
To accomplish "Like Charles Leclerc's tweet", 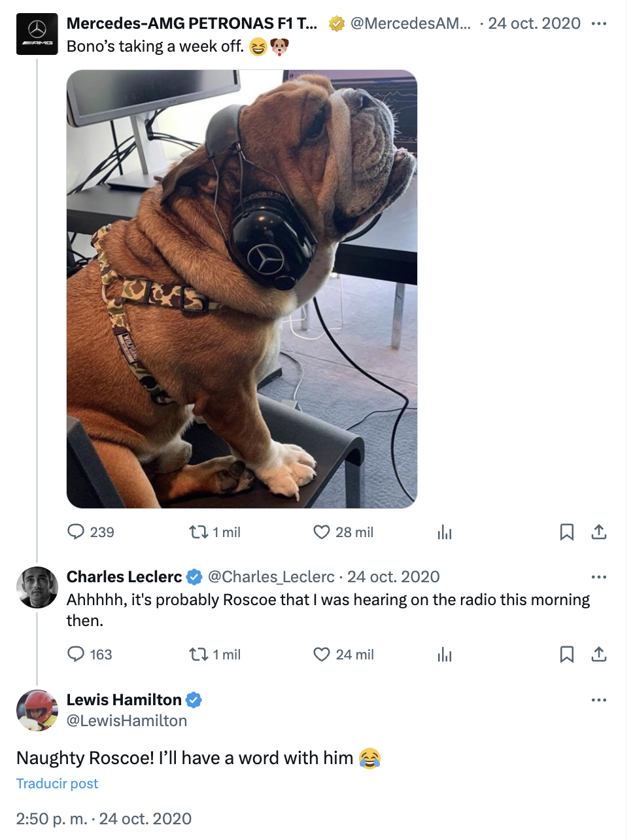I will click(322, 654).
